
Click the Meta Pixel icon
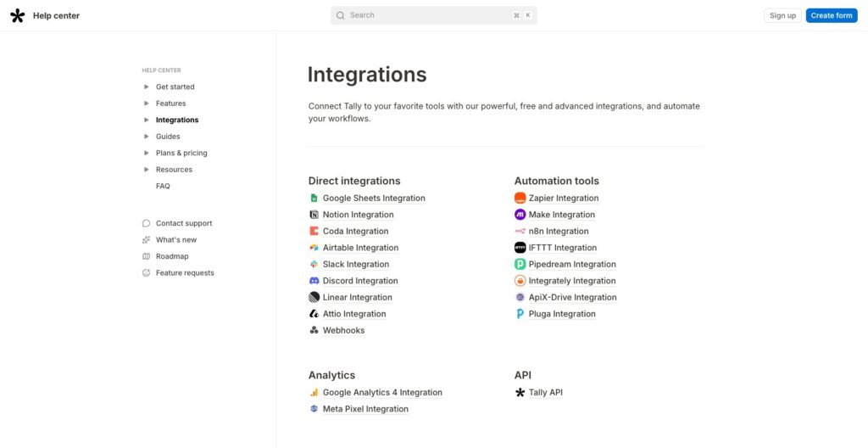314,409
